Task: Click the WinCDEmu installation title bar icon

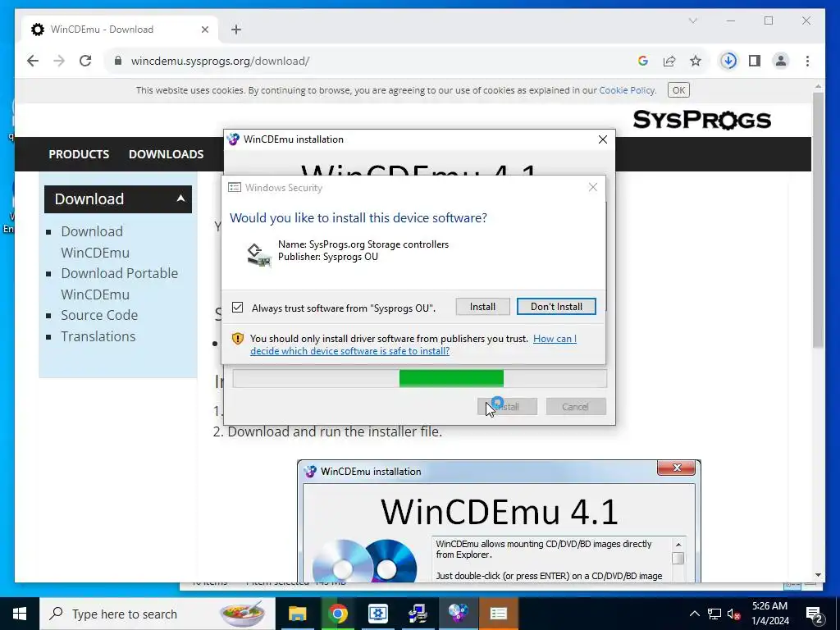Action: pos(233,139)
